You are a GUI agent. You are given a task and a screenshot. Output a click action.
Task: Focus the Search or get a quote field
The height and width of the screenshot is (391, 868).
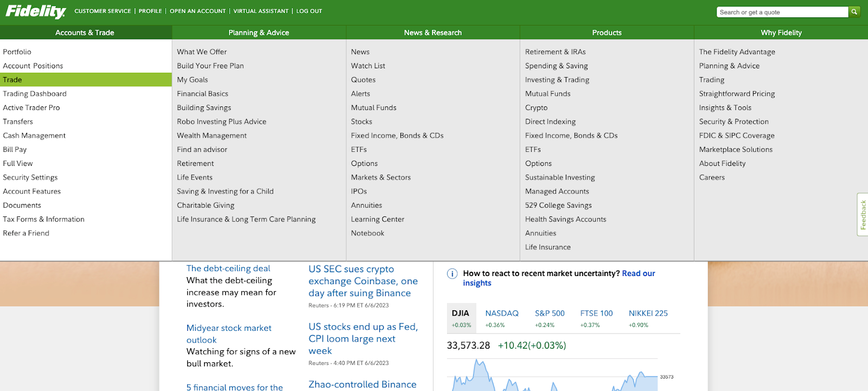[x=782, y=12]
